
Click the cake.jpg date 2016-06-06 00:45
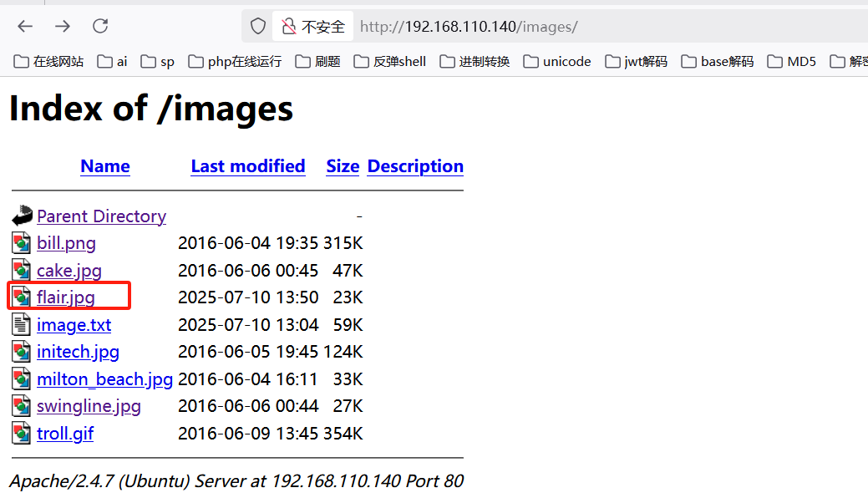(x=248, y=271)
